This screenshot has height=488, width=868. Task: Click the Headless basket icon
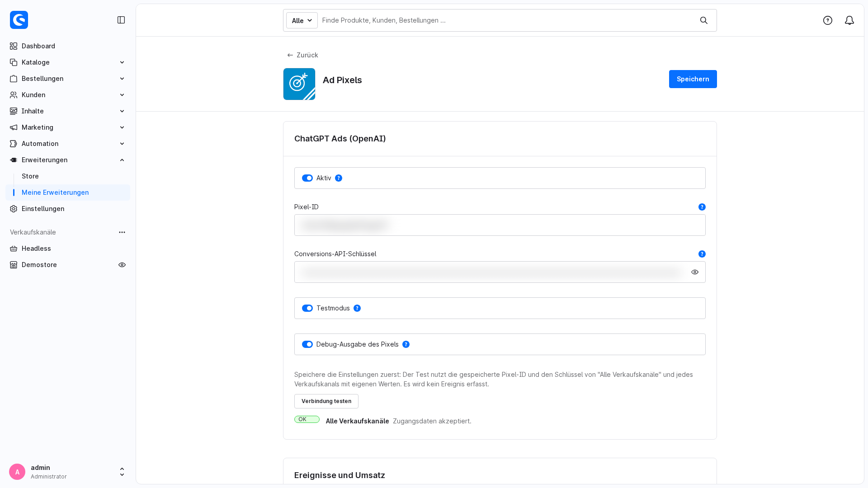pyautogui.click(x=14, y=249)
